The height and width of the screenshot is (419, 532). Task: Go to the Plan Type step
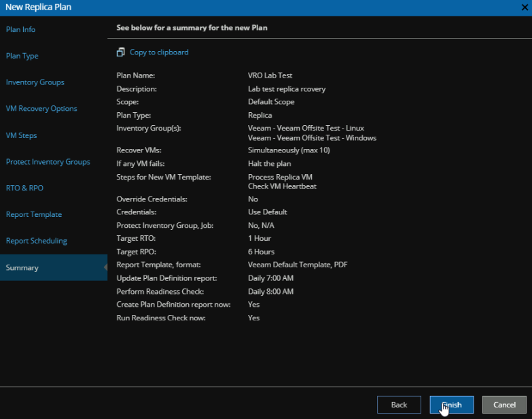coord(22,56)
